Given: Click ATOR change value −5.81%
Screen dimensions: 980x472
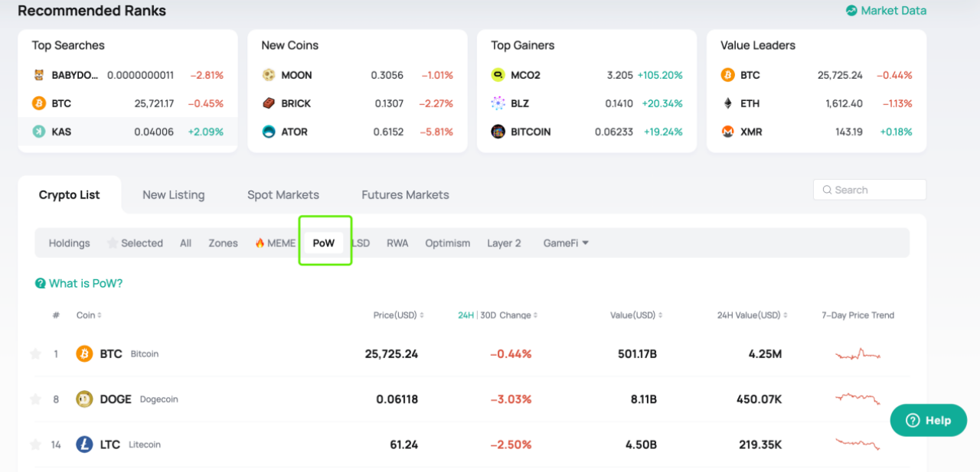Looking at the screenshot, I should [436, 132].
